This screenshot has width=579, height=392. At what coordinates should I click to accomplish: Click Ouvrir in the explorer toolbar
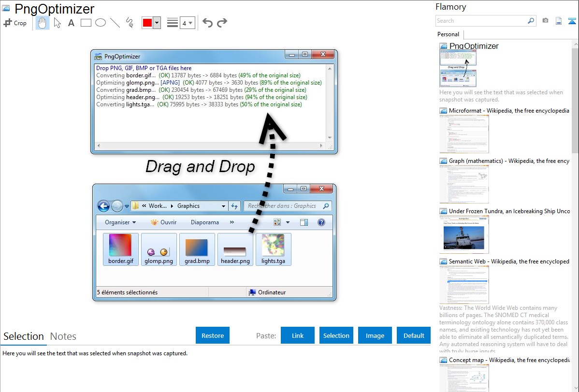click(163, 222)
